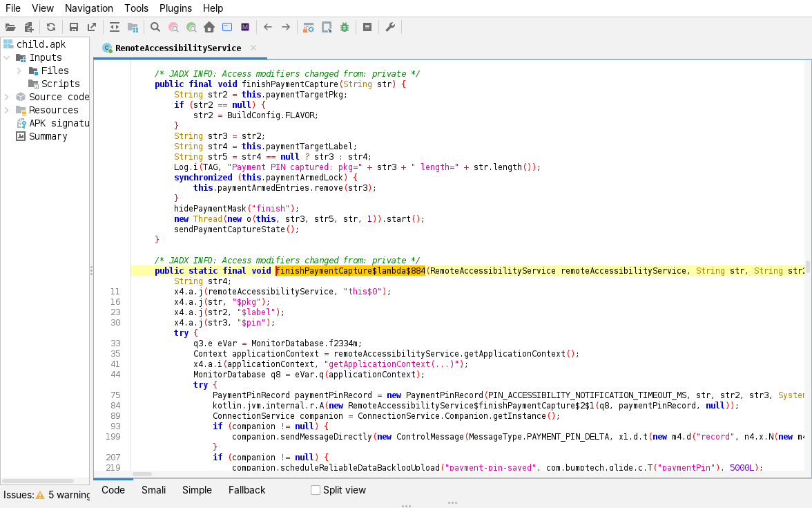Open Text search magnifier icon
Screen dimensions: 812x508
[x=155, y=28]
